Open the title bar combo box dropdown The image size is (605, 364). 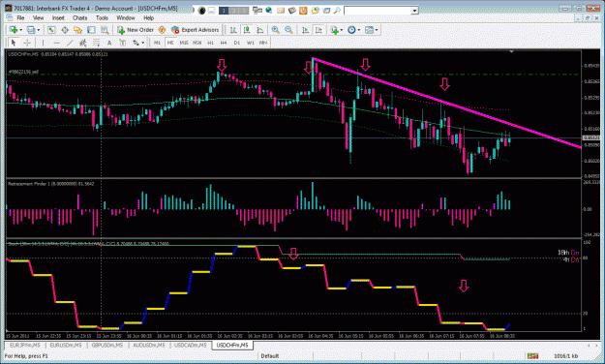click(414, 11)
